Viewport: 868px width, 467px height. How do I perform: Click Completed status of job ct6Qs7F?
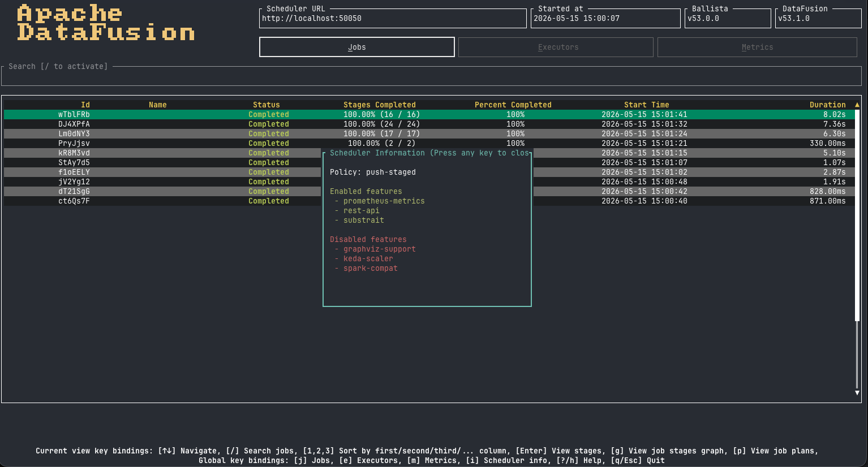tap(269, 201)
